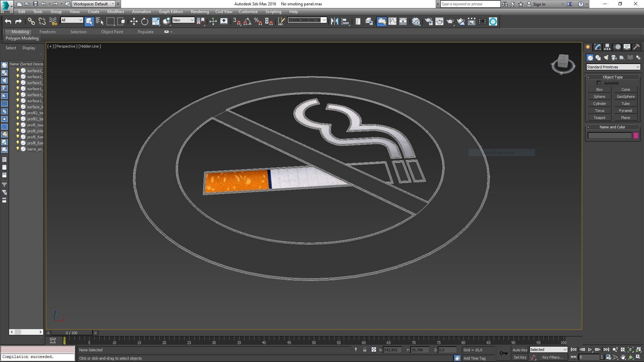644x362 pixels.
Task: Open Create Selection Set dropdown
Action: 307,20
